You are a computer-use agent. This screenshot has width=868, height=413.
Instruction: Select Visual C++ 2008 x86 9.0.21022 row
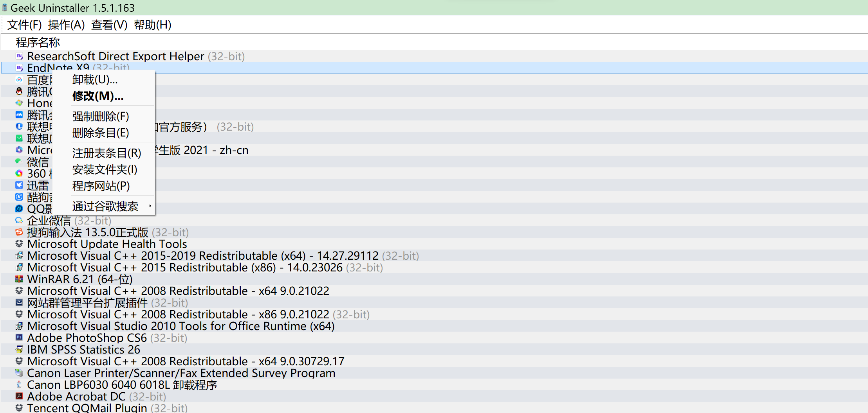(x=435, y=314)
